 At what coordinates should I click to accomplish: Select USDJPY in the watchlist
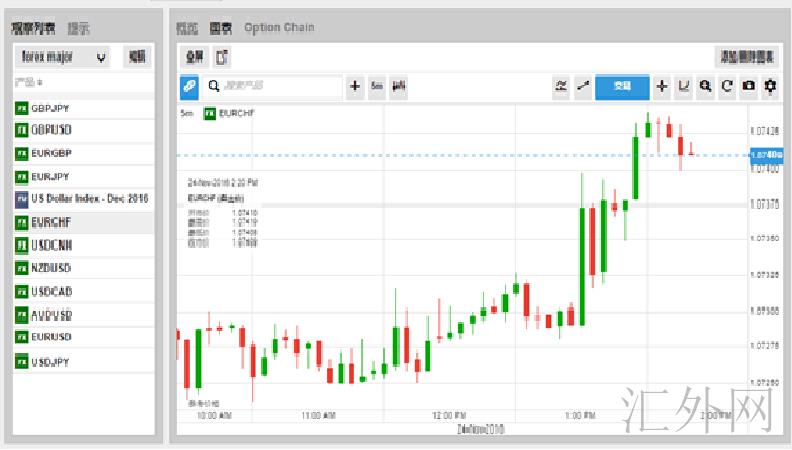[x=84, y=362]
